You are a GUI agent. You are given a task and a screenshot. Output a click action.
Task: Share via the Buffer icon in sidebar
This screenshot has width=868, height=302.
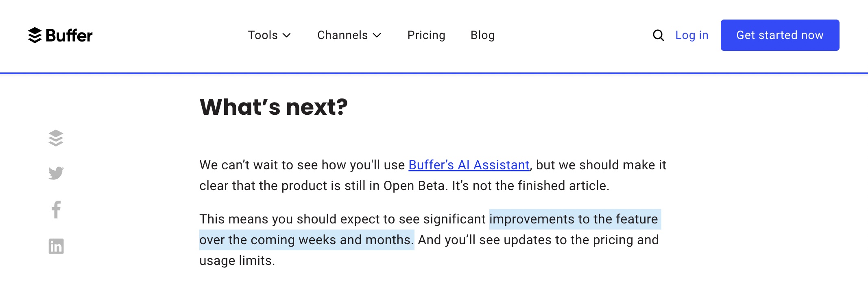click(x=56, y=138)
